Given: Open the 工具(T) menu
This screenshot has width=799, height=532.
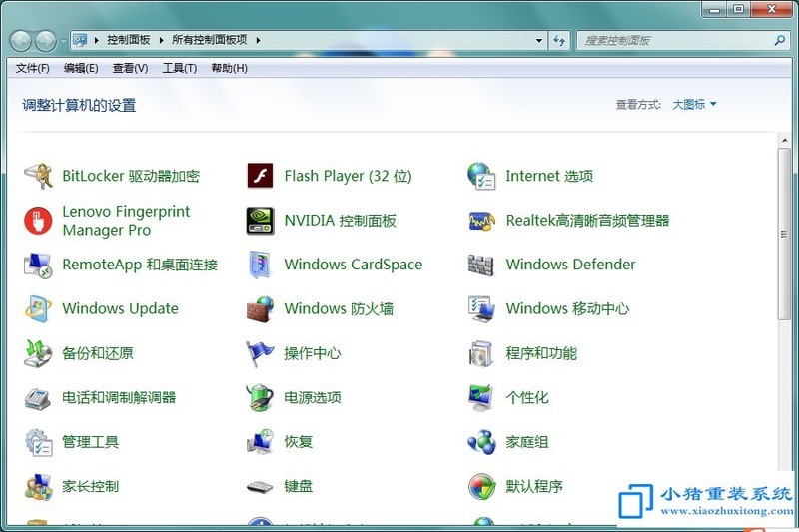Looking at the screenshot, I should click(x=180, y=68).
